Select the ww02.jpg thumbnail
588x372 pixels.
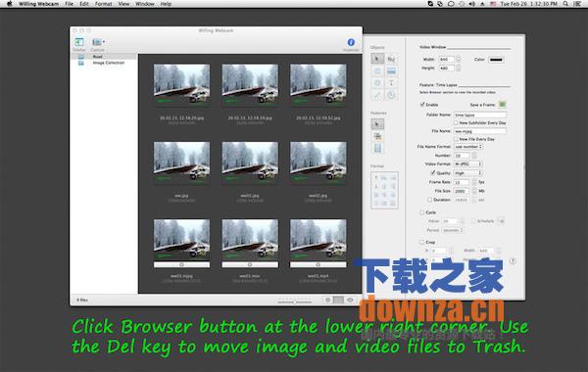pos(318,162)
